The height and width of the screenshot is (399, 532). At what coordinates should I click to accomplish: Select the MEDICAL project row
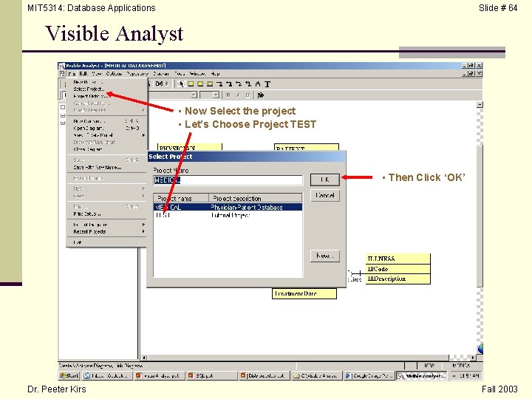tap(228, 207)
